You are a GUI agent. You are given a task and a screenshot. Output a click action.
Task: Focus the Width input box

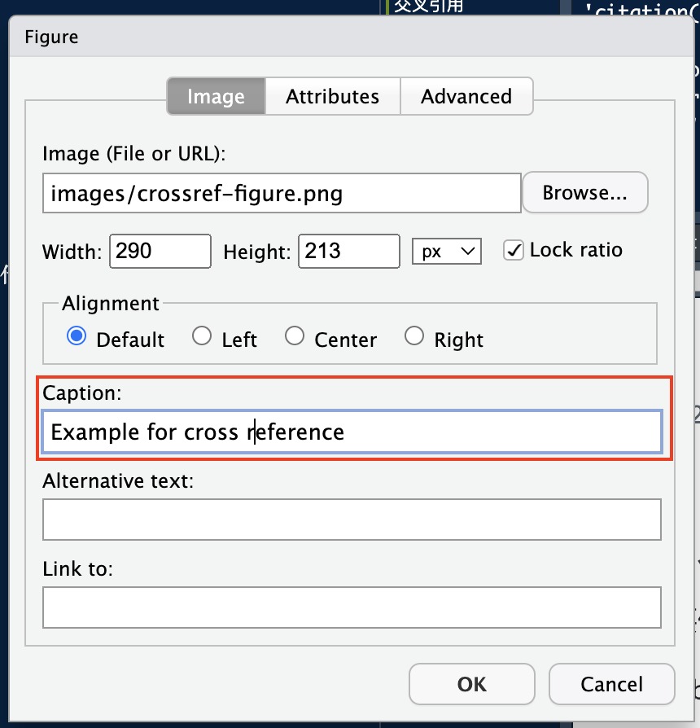(x=160, y=251)
